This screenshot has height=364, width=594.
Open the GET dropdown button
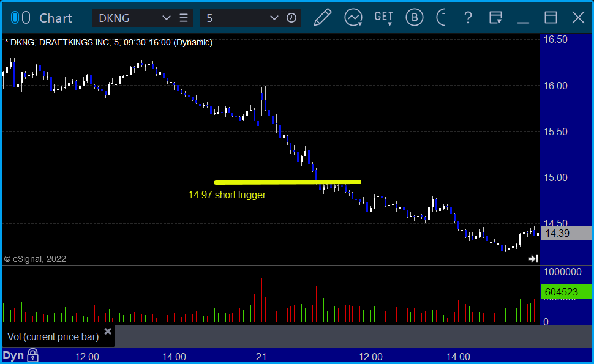click(x=384, y=18)
